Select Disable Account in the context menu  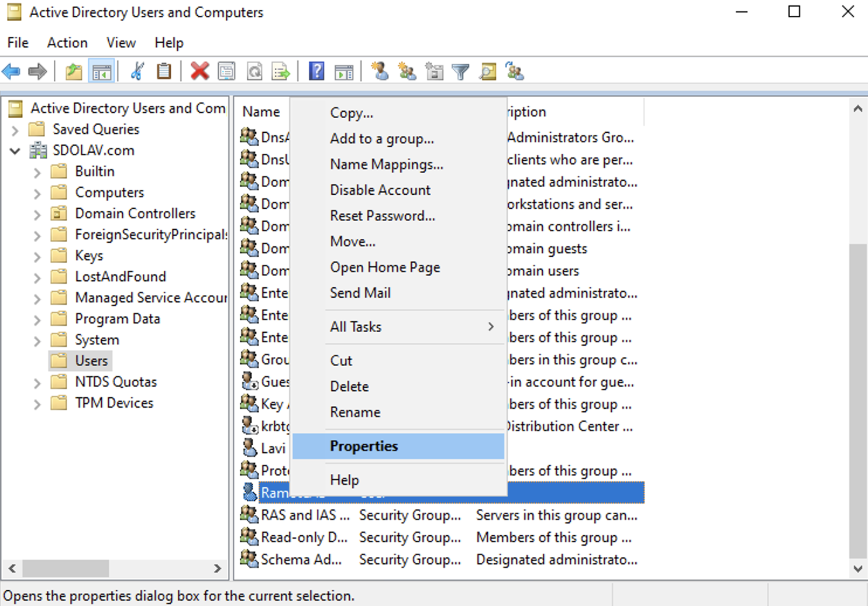click(x=398, y=190)
